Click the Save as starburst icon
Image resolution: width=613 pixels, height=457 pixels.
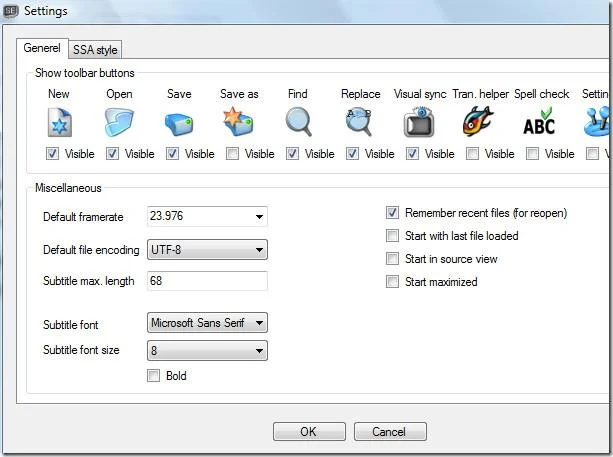pos(238,121)
